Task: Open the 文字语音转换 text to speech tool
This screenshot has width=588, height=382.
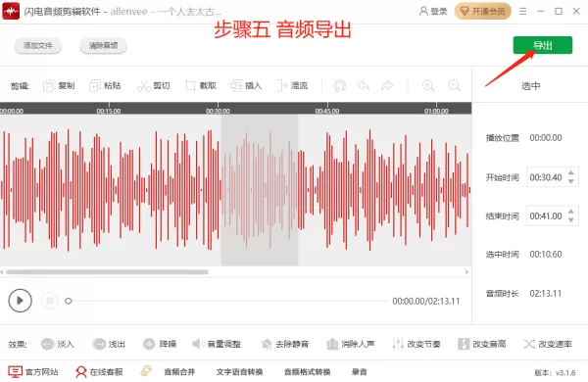Action: 239,372
